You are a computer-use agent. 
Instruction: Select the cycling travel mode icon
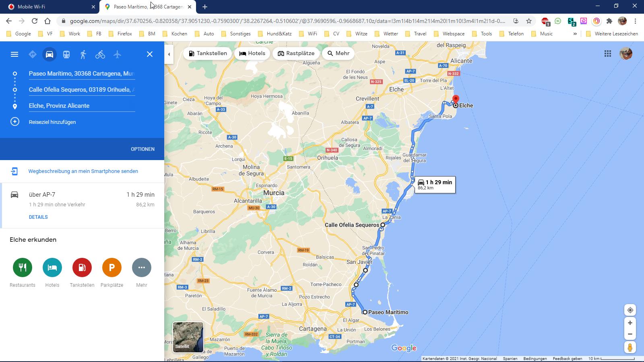[100, 54]
